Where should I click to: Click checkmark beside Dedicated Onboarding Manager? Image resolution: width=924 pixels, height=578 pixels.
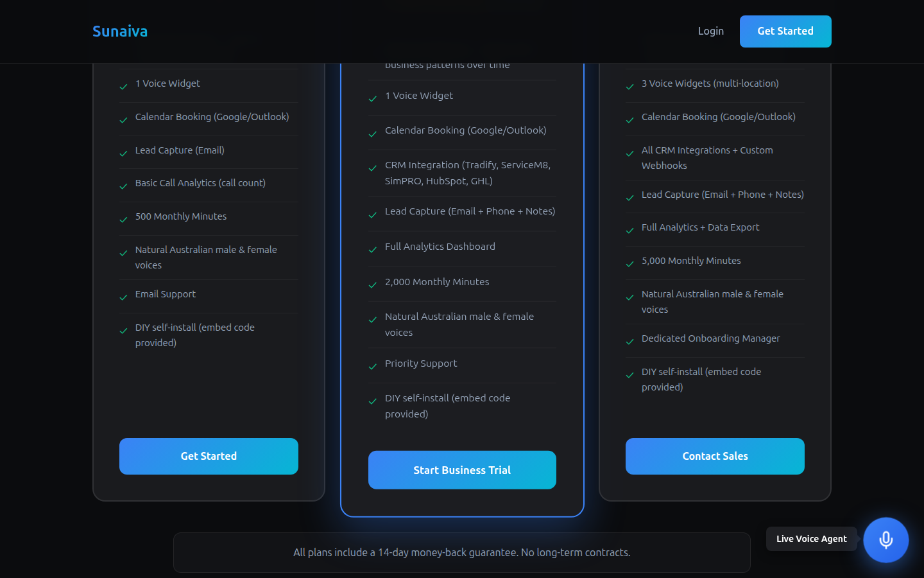click(x=630, y=342)
